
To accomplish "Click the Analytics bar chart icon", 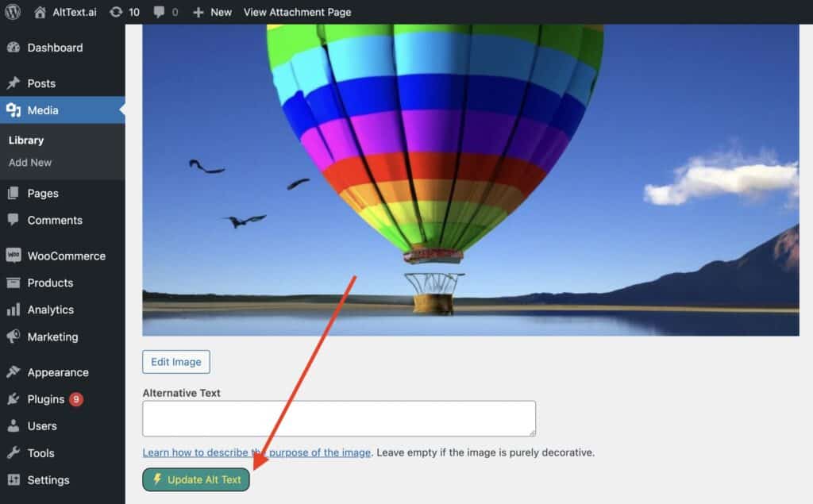I will coord(13,310).
